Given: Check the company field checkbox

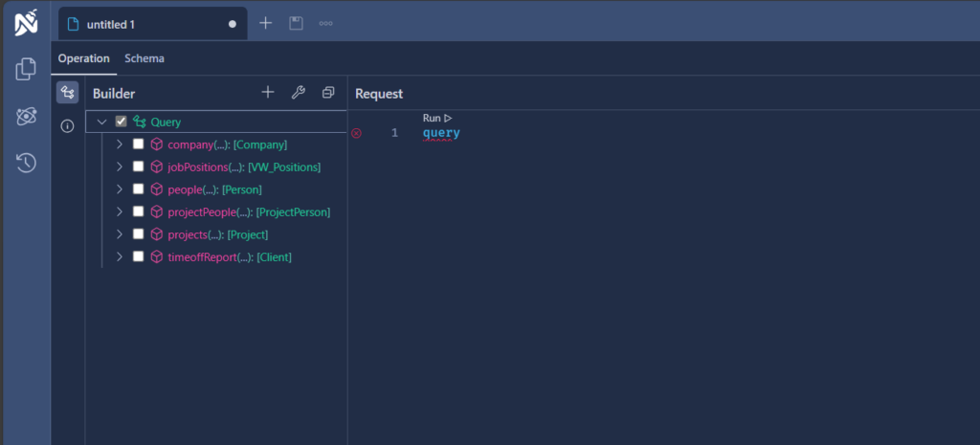Looking at the screenshot, I should point(139,145).
